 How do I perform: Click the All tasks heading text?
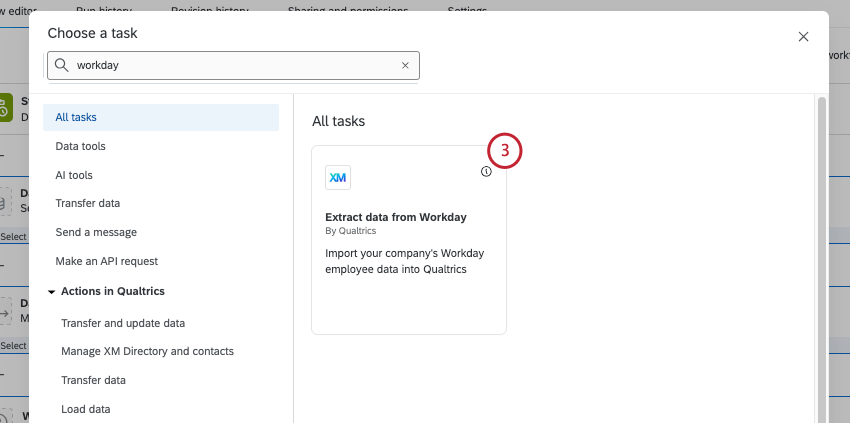point(338,121)
